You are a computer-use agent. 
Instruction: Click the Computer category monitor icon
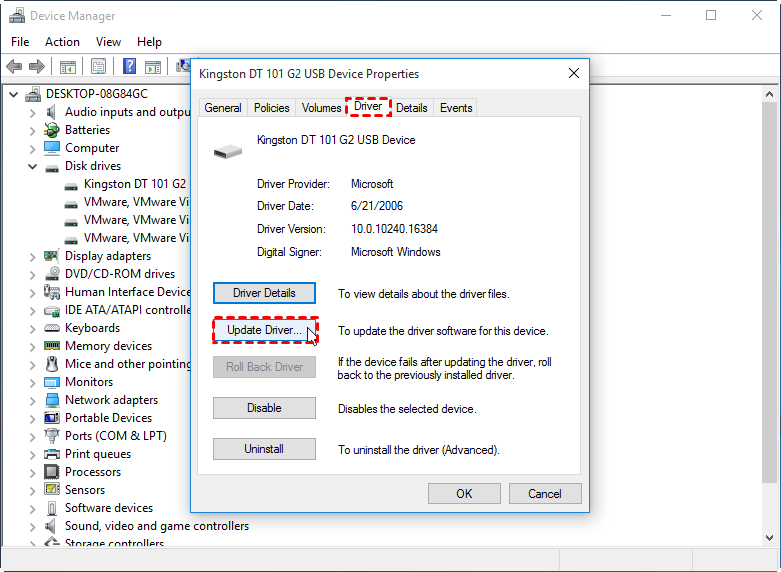(x=52, y=148)
